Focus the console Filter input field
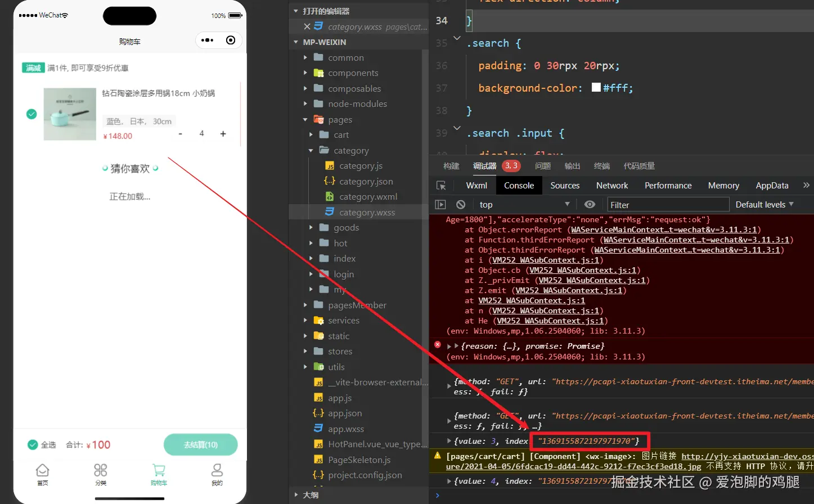The height and width of the screenshot is (504, 814). [668, 205]
